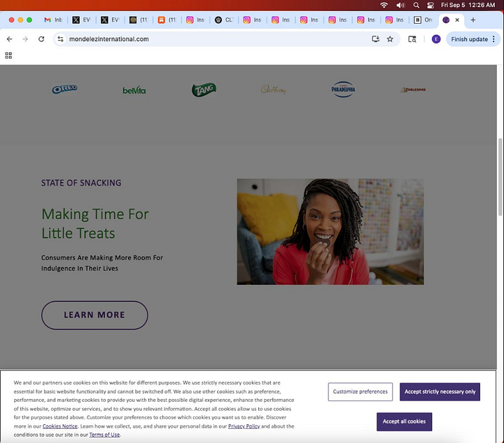Click the LEARN MORE button
The image size is (504, 443).
pos(94,315)
